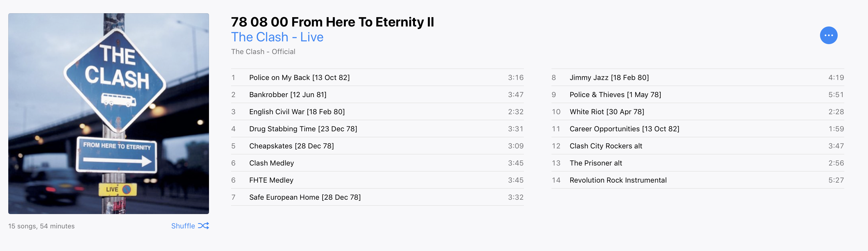Select Clash City Rockers alt track

[x=698, y=146]
